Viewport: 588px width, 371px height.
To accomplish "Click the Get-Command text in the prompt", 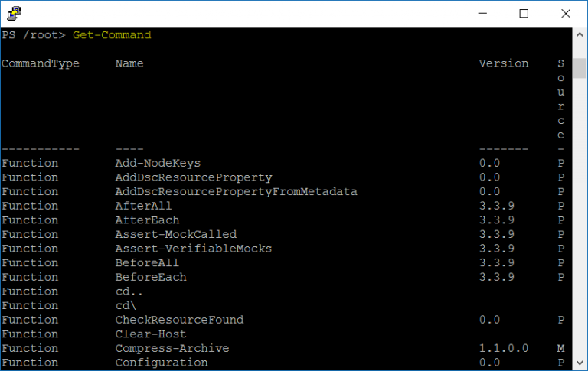I will pos(112,35).
